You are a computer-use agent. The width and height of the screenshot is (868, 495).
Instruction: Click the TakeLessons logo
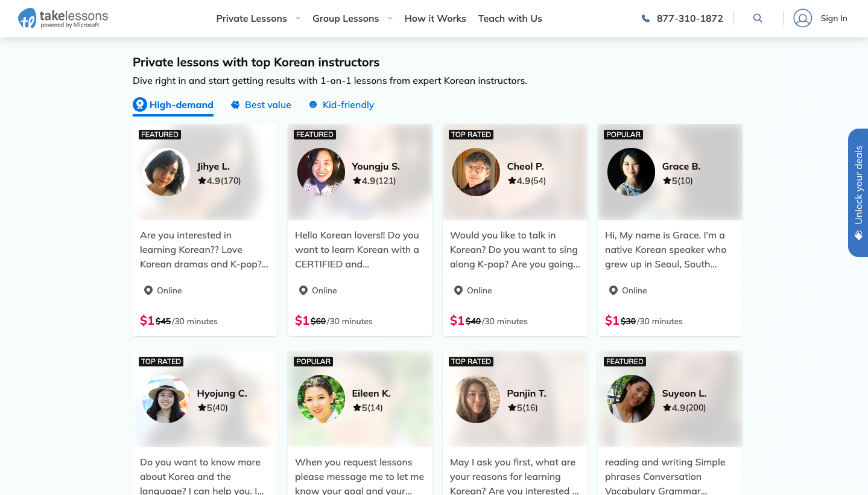[x=63, y=19]
